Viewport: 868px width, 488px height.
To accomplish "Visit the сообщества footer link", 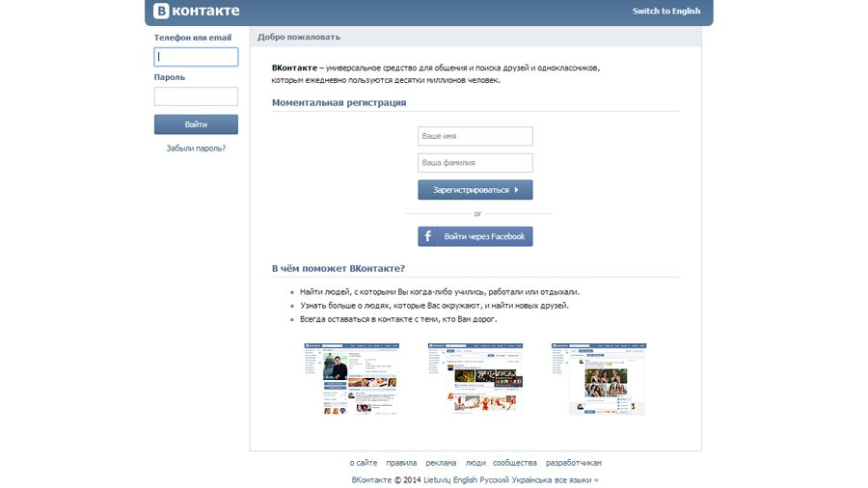I will click(x=515, y=463).
